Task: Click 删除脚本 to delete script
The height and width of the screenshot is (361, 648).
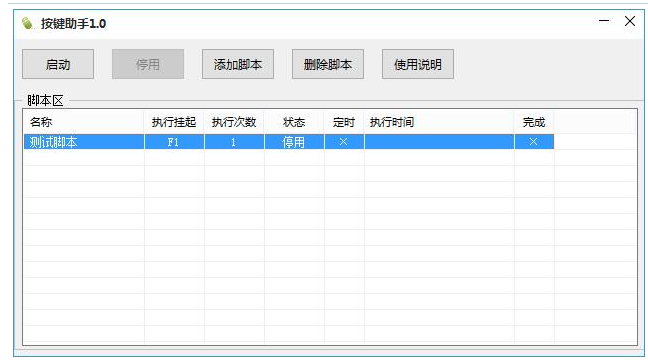Action: point(328,64)
